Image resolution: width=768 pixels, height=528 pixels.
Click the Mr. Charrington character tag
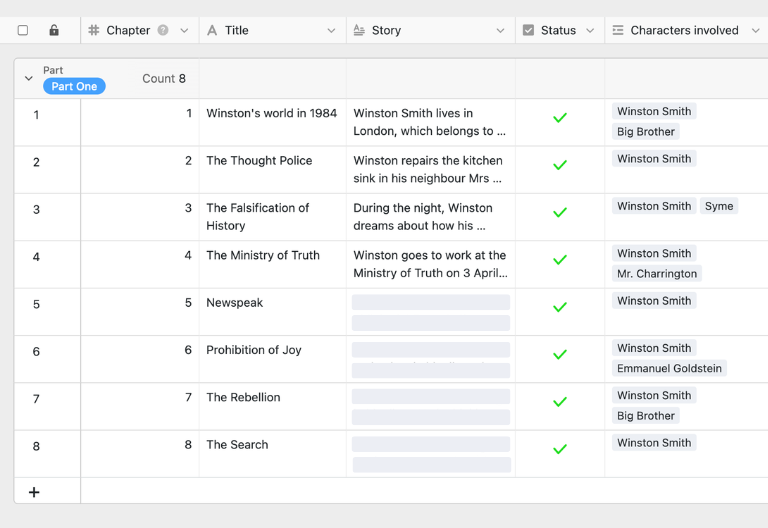(657, 274)
